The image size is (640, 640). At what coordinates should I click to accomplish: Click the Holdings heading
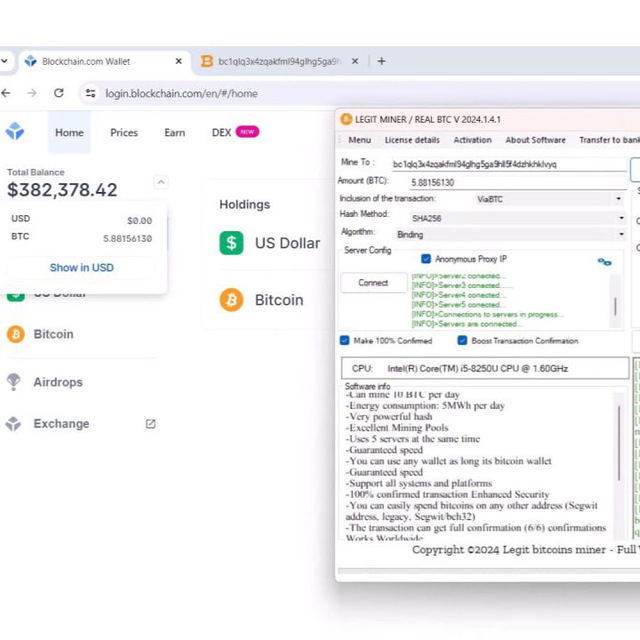point(245,204)
